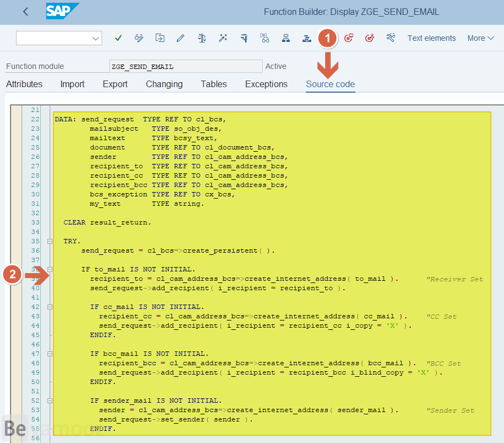Click the Function module label
The image size is (504, 443).
click(35, 66)
